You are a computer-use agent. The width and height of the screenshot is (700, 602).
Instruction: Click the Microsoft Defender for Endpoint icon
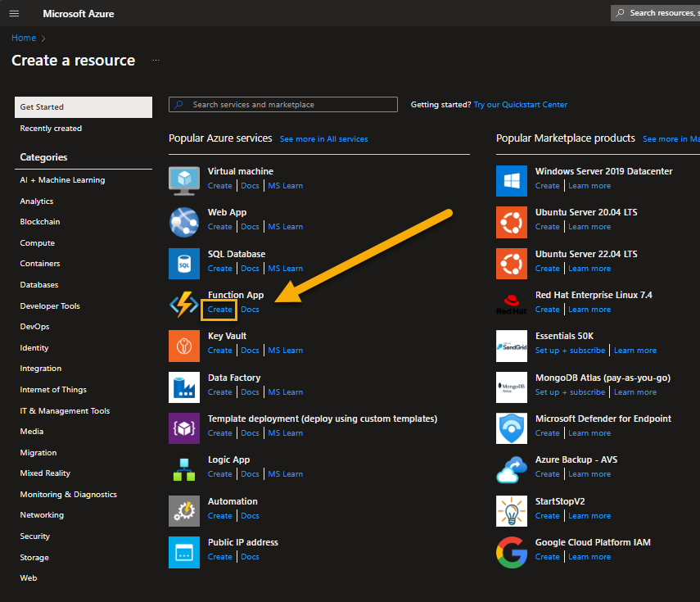[x=512, y=428]
